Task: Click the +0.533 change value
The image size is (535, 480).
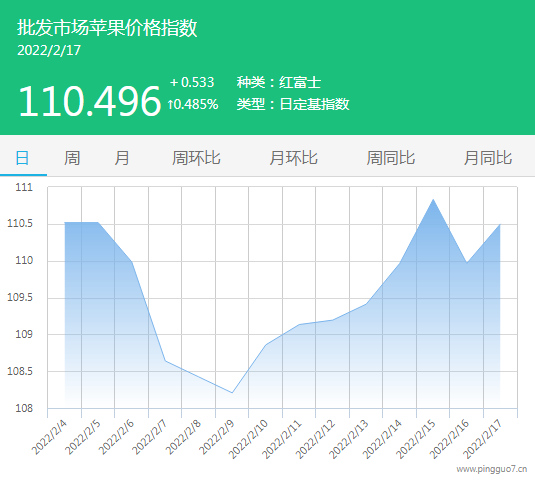Action: (x=192, y=82)
